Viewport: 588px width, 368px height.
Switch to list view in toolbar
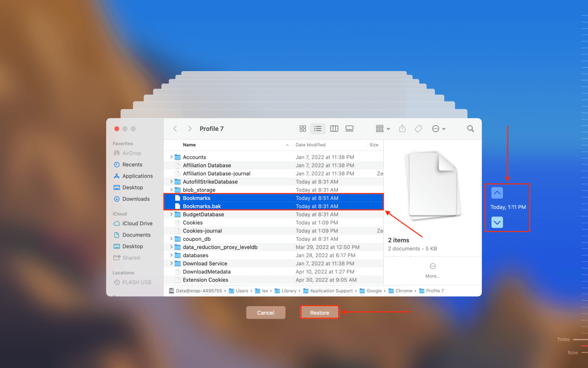pos(318,129)
